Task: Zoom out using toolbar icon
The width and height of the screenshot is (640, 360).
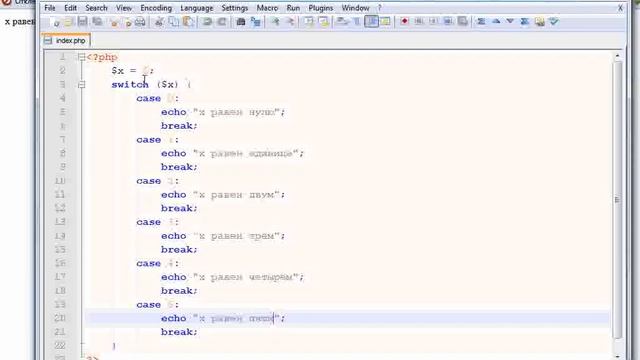Action: pyautogui.click(x=290, y=22)
